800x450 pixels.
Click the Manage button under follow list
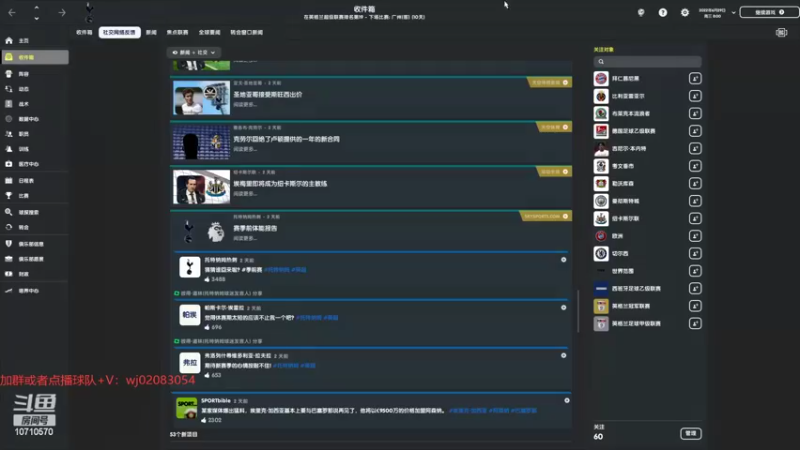point(691,433)
